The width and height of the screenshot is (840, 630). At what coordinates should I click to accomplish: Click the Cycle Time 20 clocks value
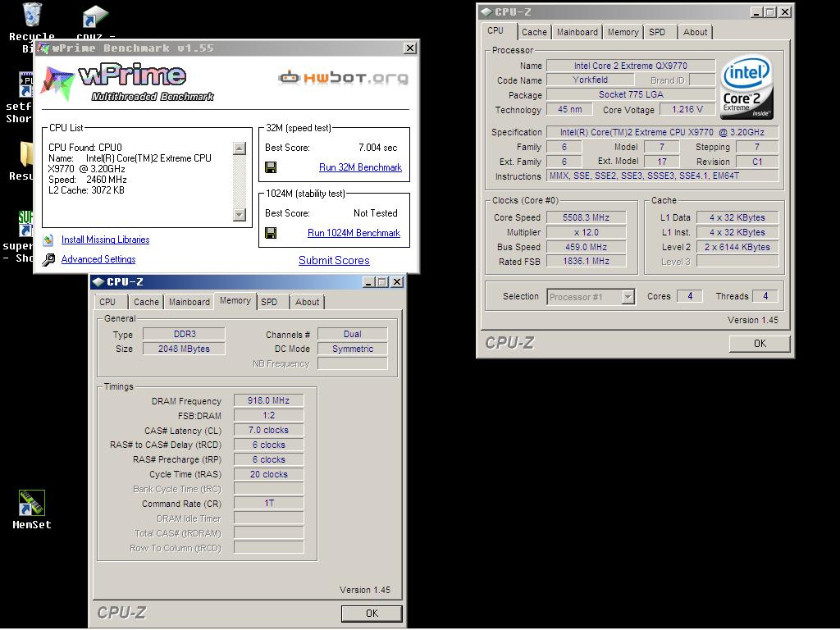268,474
